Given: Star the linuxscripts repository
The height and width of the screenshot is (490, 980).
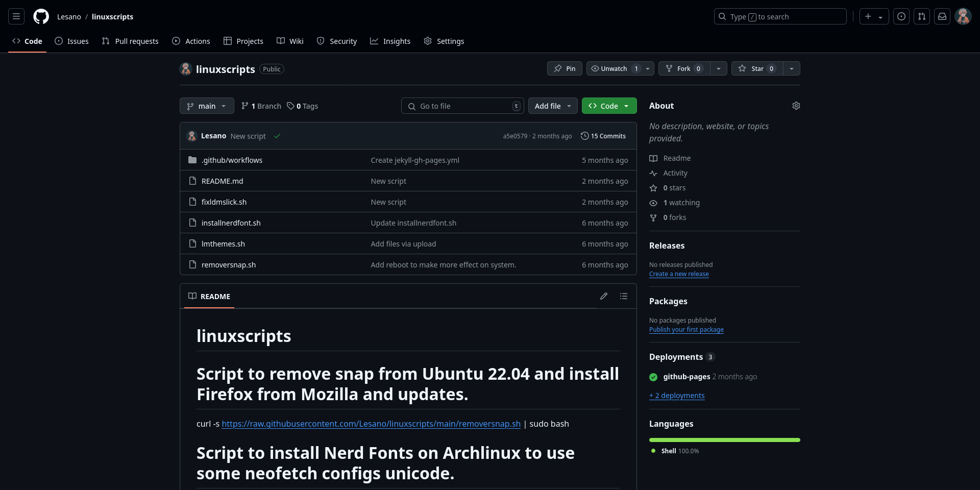Looking at the screenshot, I should 757,68.
